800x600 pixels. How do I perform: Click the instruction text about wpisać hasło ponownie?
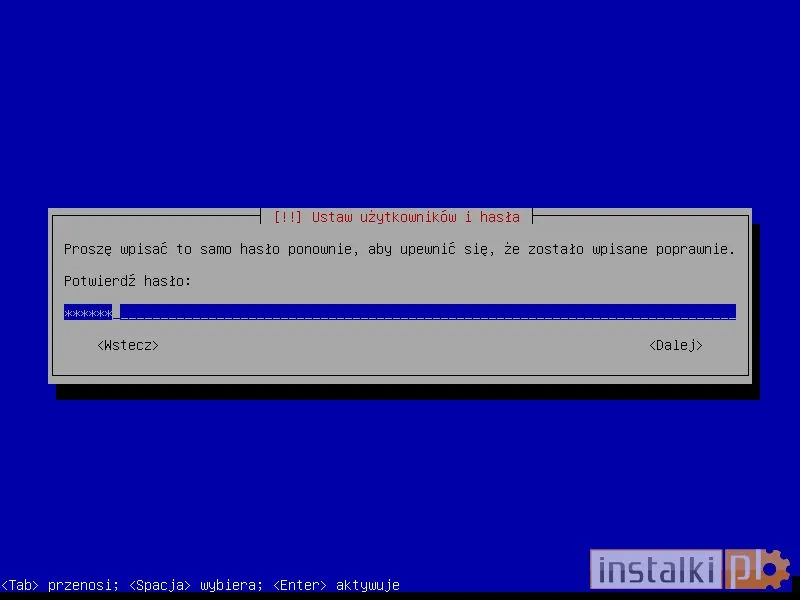(x=400, y=249)
